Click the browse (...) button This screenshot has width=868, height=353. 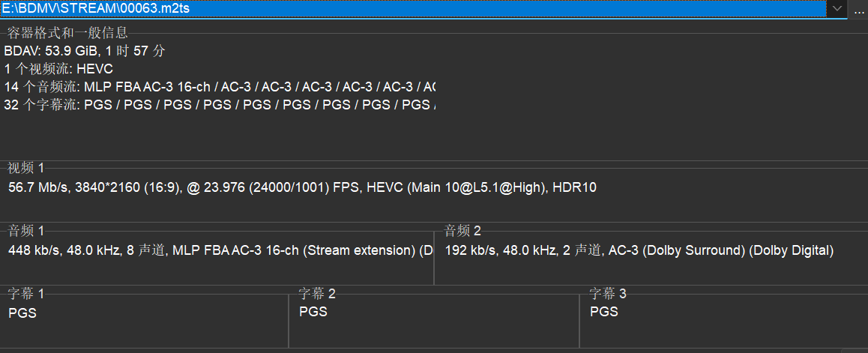pos(859,9)
